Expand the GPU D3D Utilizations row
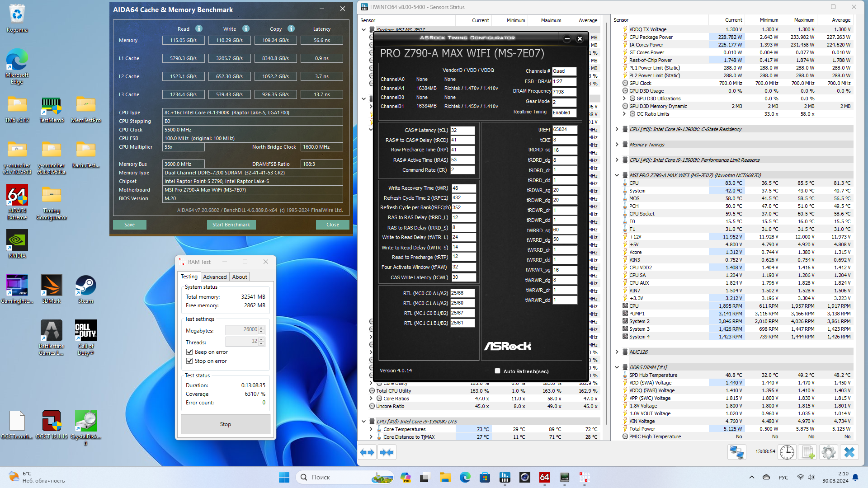Screen dimensions: 868x488 (624, 99)
